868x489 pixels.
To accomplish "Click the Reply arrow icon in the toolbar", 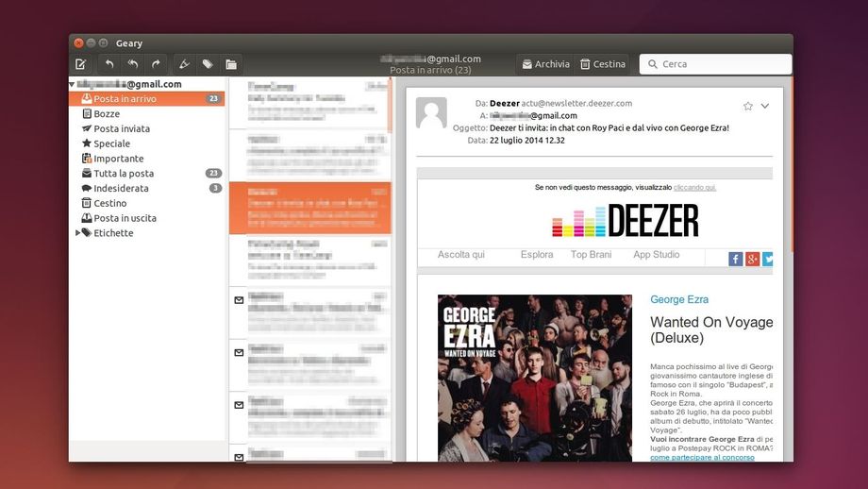I will click(x=109, y=64).
